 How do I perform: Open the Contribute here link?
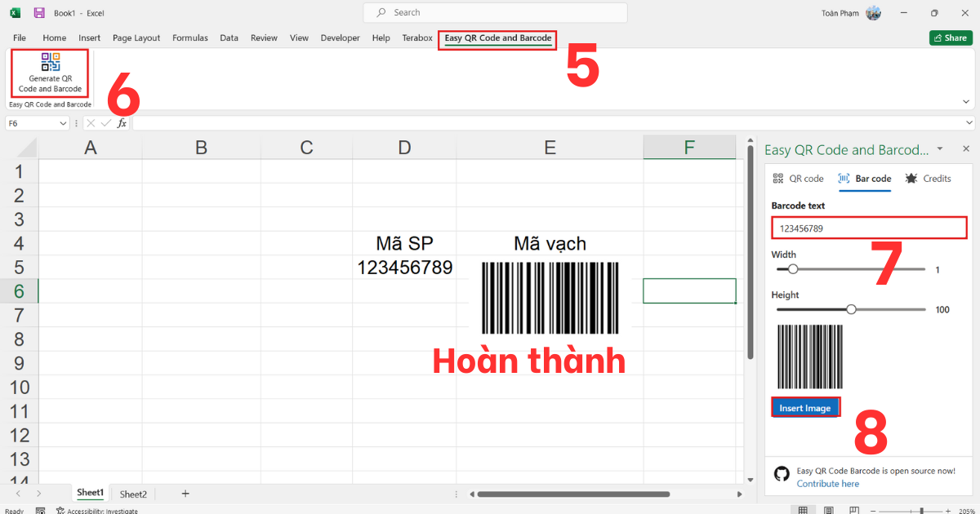pyautogui.click(x=828, y=483)
